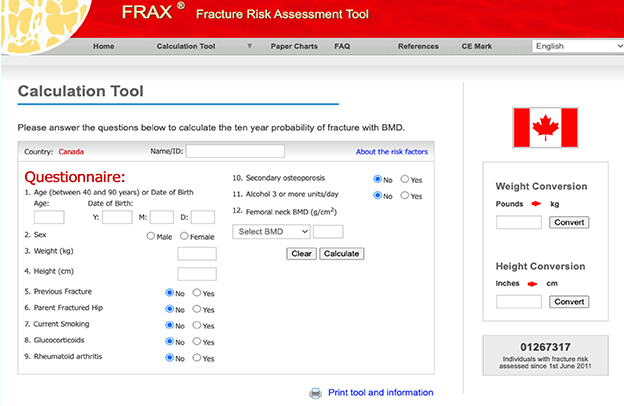This screenshot has width=624, height=406.
Task: Mark Current Smoking as Yes
Action: coord(197,325)
